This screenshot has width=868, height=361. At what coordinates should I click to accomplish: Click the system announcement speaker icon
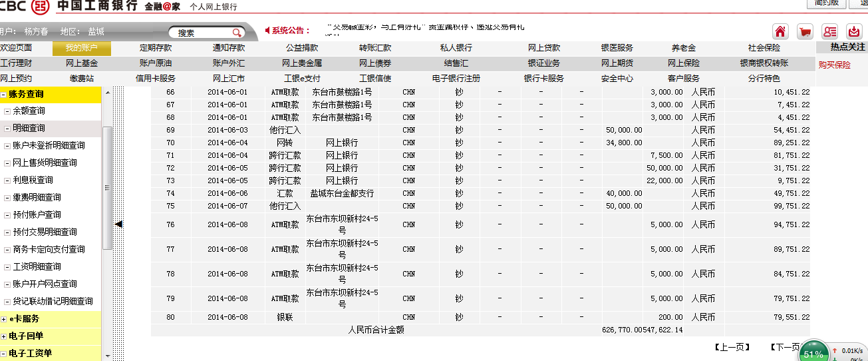click(267, 30)
